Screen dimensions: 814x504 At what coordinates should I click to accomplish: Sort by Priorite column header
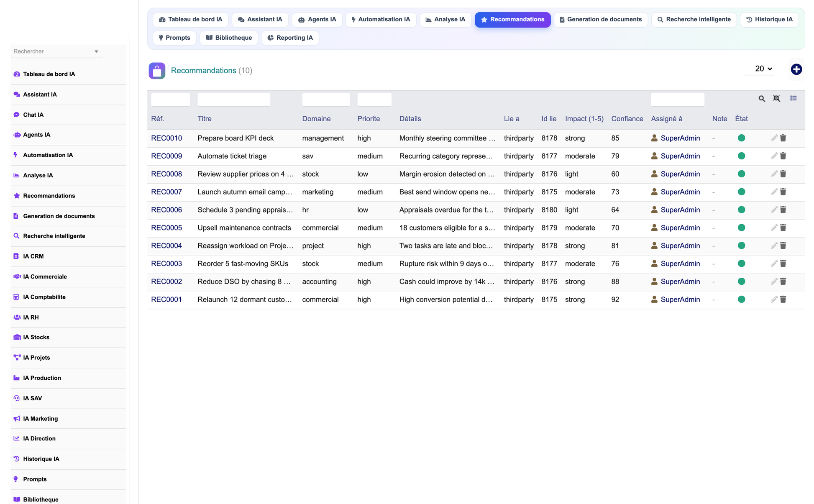369,119
